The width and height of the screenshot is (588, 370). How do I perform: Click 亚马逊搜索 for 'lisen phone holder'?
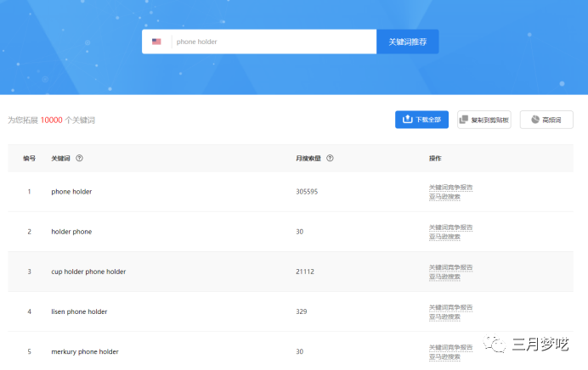(444, 316)
